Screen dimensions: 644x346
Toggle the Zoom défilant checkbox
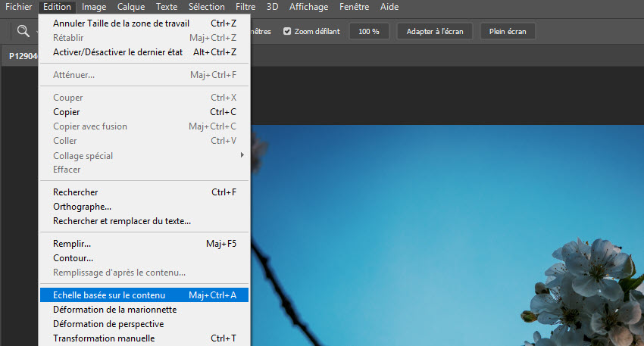point(287,31)
